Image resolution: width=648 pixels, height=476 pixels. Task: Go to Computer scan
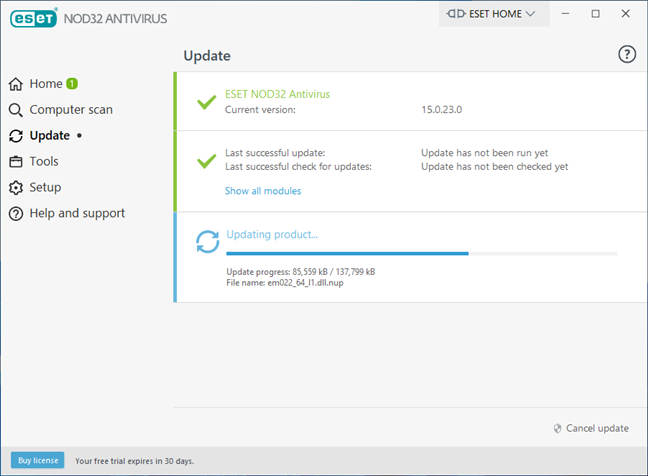pos(71,110)
